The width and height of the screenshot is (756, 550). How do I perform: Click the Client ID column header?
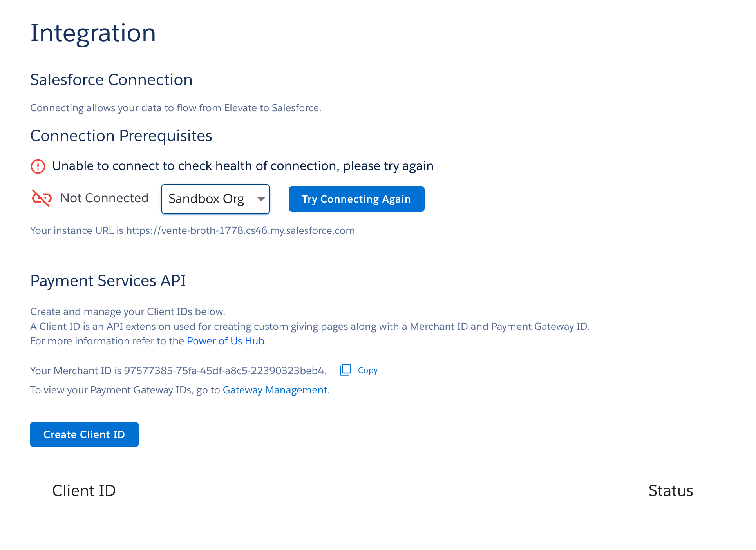[x=84, y=490]
